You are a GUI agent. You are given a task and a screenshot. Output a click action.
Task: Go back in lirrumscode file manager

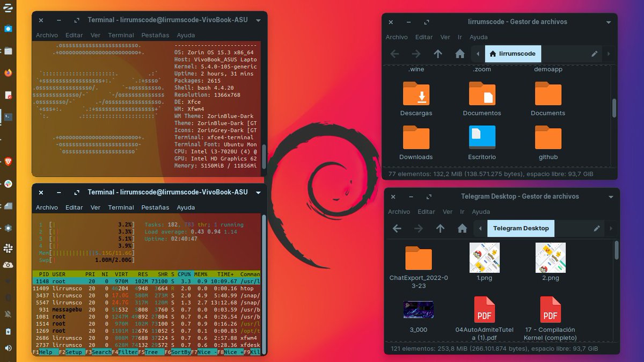tap(394, 54)
